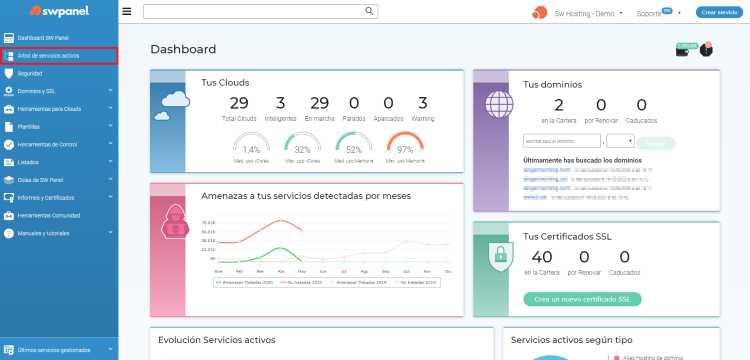Click the Dashboard SW Panel sidebar icon
This screenshot has width=750, height=360.
click(9, 38)
